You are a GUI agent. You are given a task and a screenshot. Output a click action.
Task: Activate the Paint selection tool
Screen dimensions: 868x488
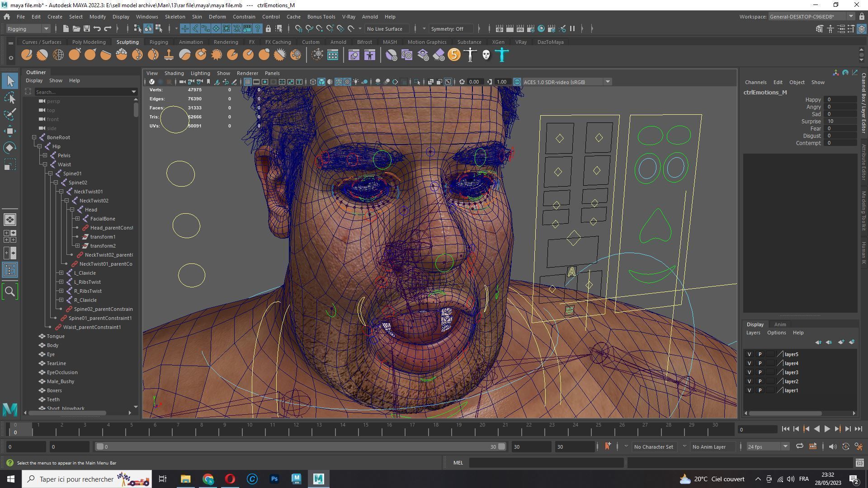coord(10,114)
